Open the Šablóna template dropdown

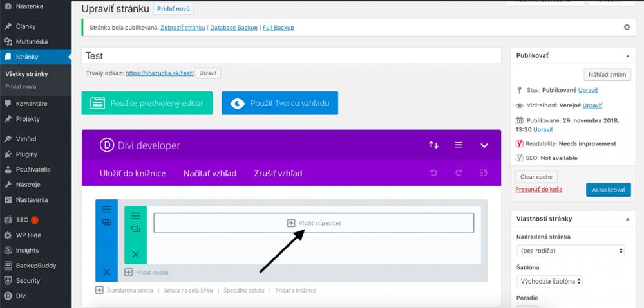[x=549, y=282]
